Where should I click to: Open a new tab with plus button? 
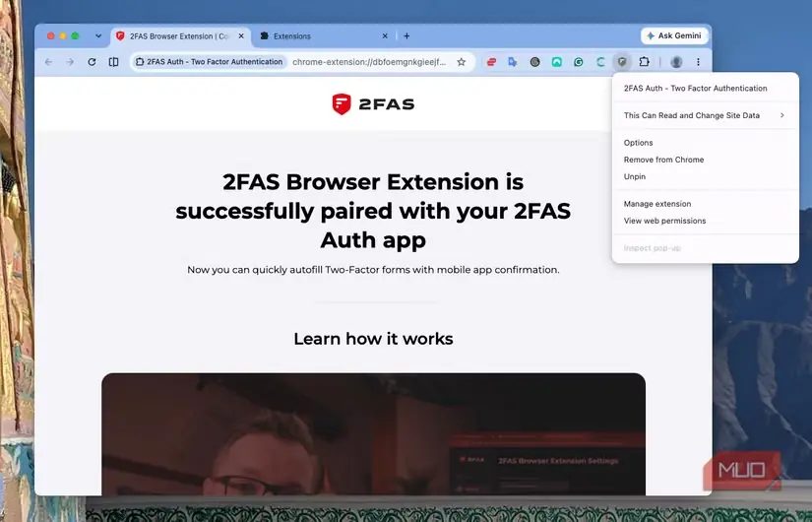(x=406, y=36)
